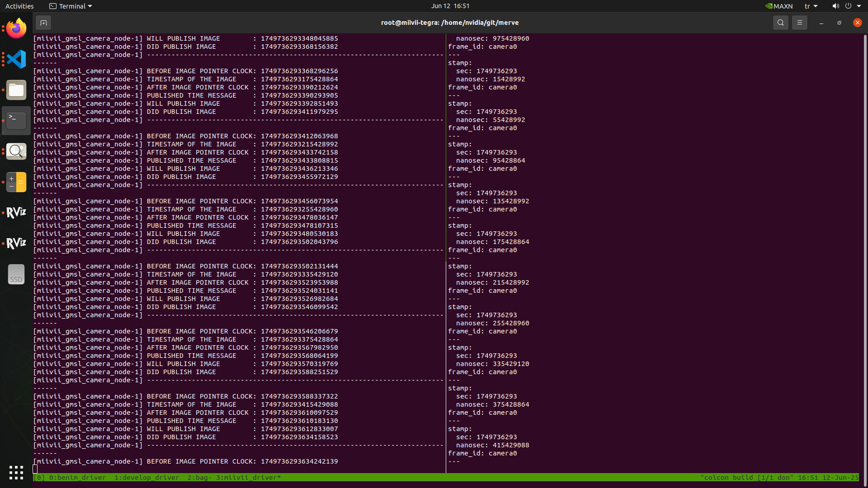This screenshot has width=868, height=488.
Task: Open the upper RViz dock icon
Action: click(16, 213)
